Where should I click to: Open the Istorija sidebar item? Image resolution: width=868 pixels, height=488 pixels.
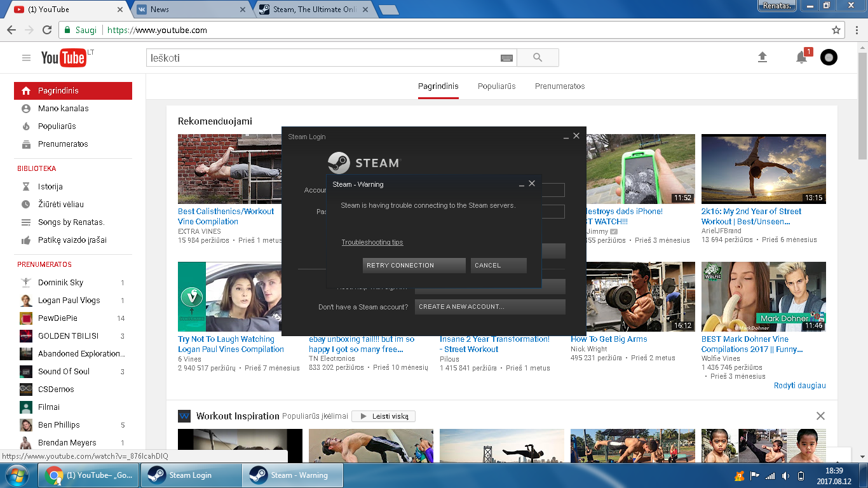50,187
